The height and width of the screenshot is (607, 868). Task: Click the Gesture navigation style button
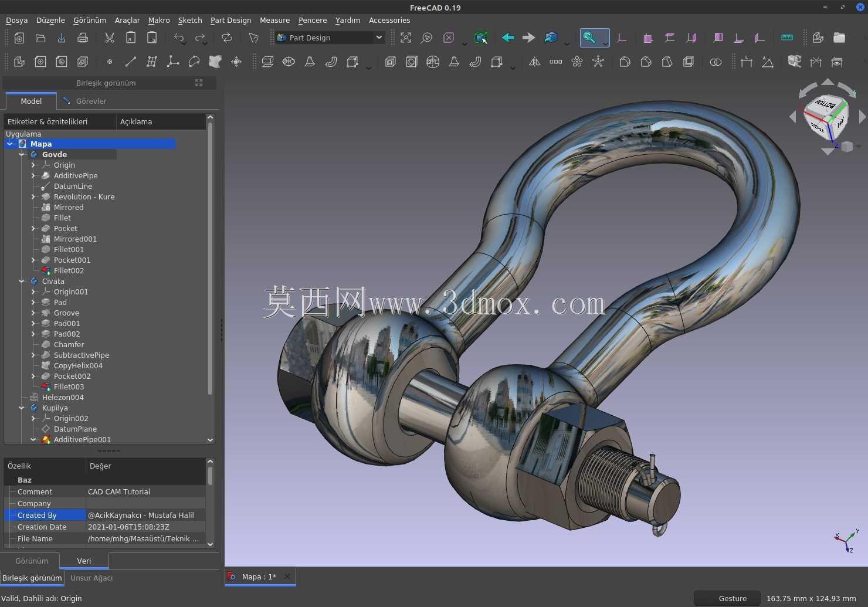(x=727, y=599)
